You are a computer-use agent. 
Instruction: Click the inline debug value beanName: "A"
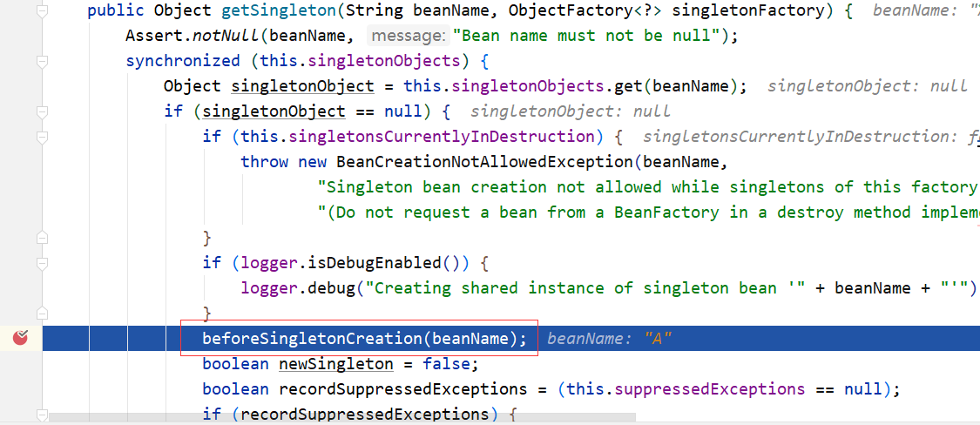click(x=610, y=339)
